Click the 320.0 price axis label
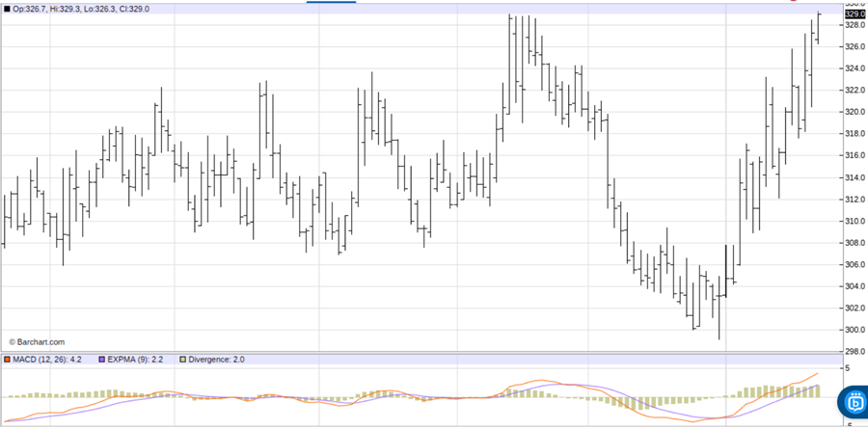Image resolution: width=868 pixels, height=429 pixels. coord(854,113)
